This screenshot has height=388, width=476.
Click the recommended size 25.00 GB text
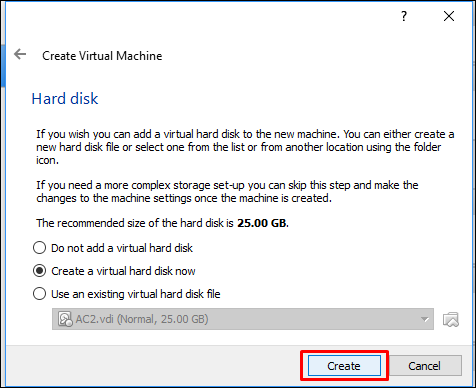(262, 223)
